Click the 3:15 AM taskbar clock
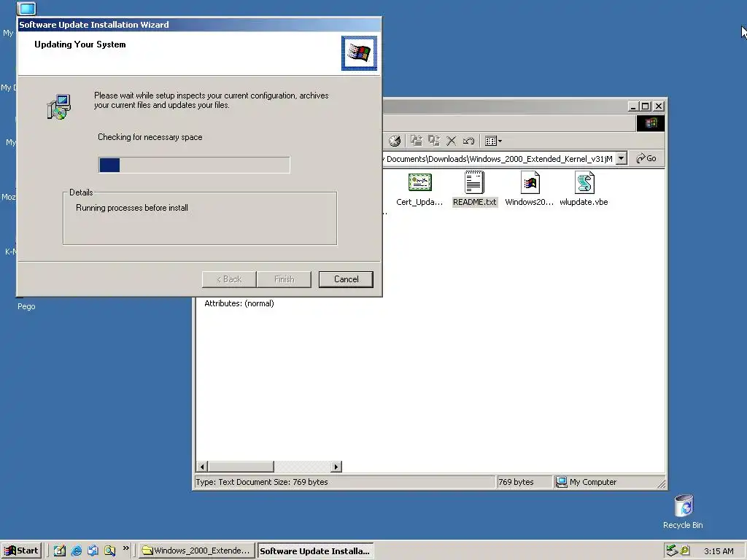The width and height of the screenshot is (747, 560). [719, 551]
